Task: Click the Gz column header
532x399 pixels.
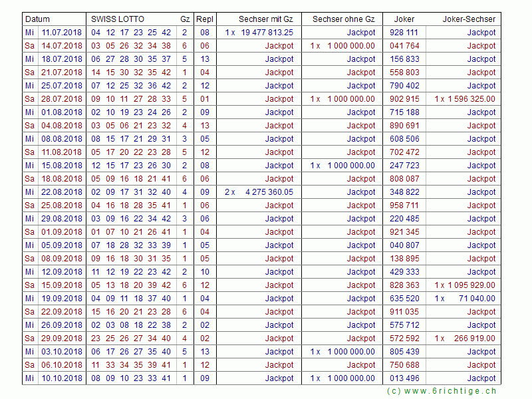Action: [x=184, y=19]
